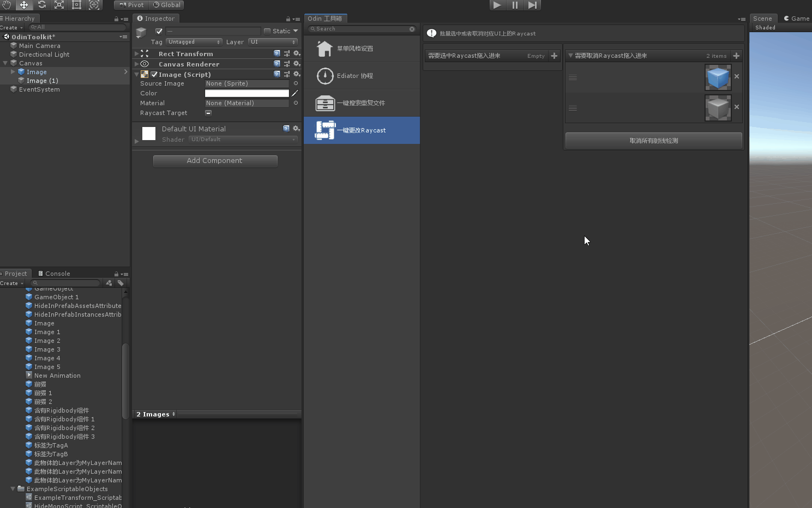812x508 pixels.
Task: Select the Rotate tool
Action: [41, 5]
